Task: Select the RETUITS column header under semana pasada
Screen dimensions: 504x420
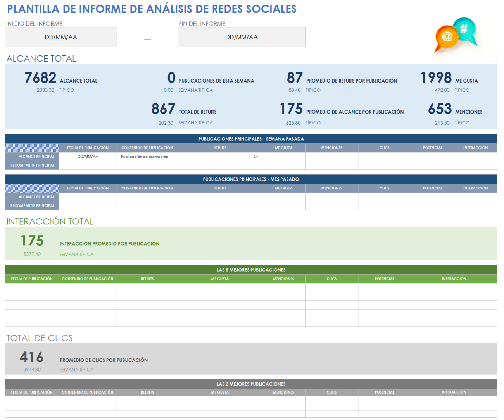Action: pos(219,148)
